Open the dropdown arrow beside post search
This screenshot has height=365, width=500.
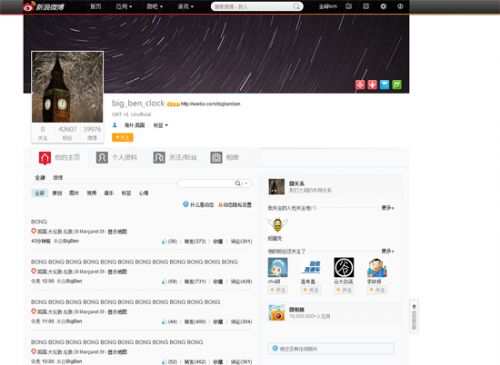coord(246,183)
